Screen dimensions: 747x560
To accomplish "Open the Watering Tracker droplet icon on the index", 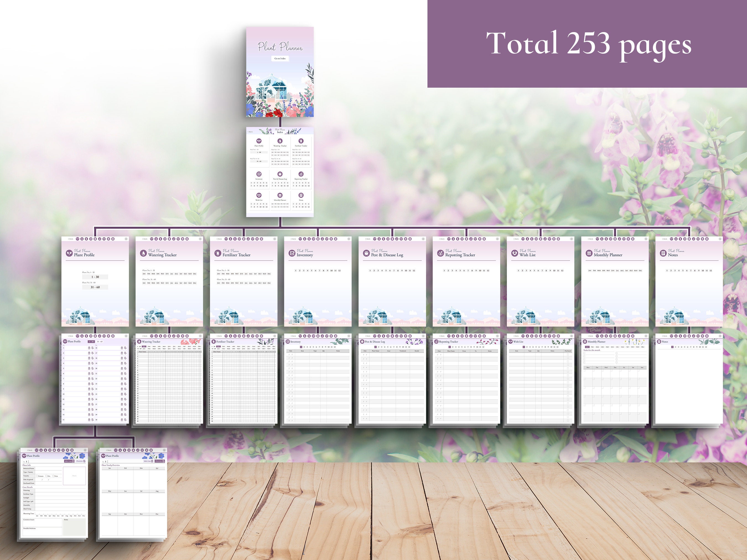I will (280, 141).
